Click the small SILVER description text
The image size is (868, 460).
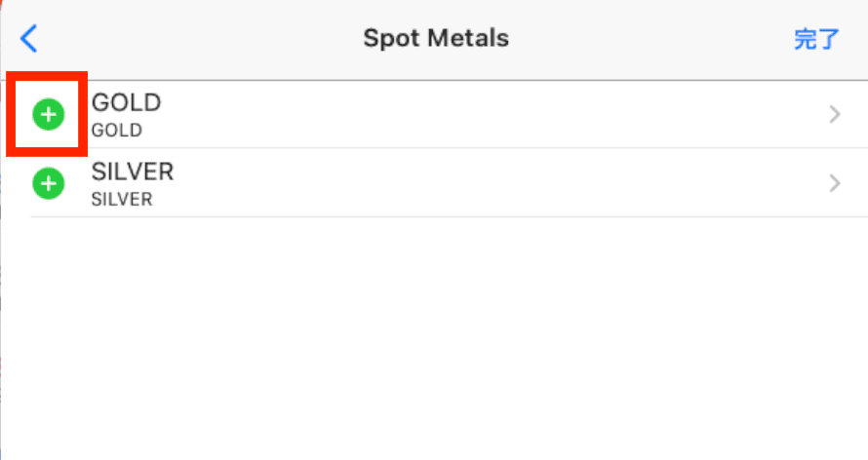(x=122, y=200)
